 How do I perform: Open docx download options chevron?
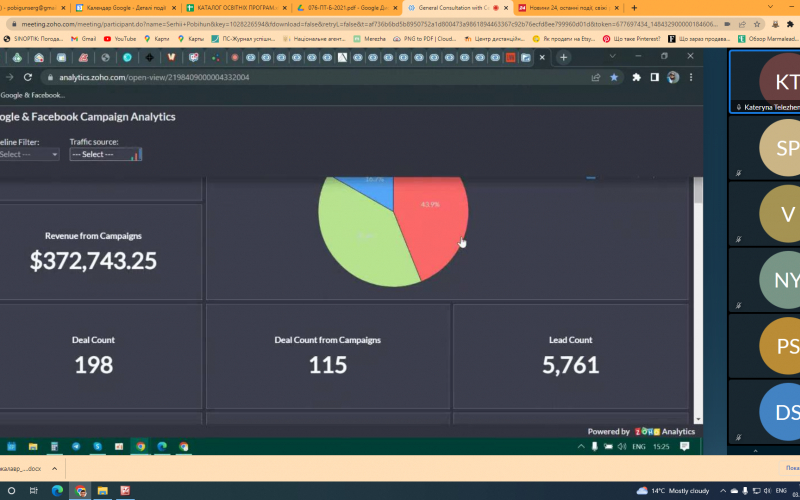coord(55,468)
